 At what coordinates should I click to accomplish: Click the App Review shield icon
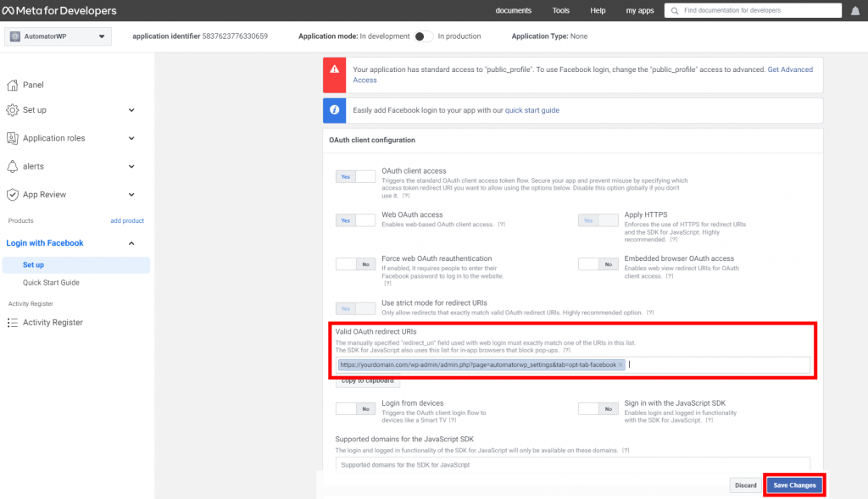tap(12, 195)
